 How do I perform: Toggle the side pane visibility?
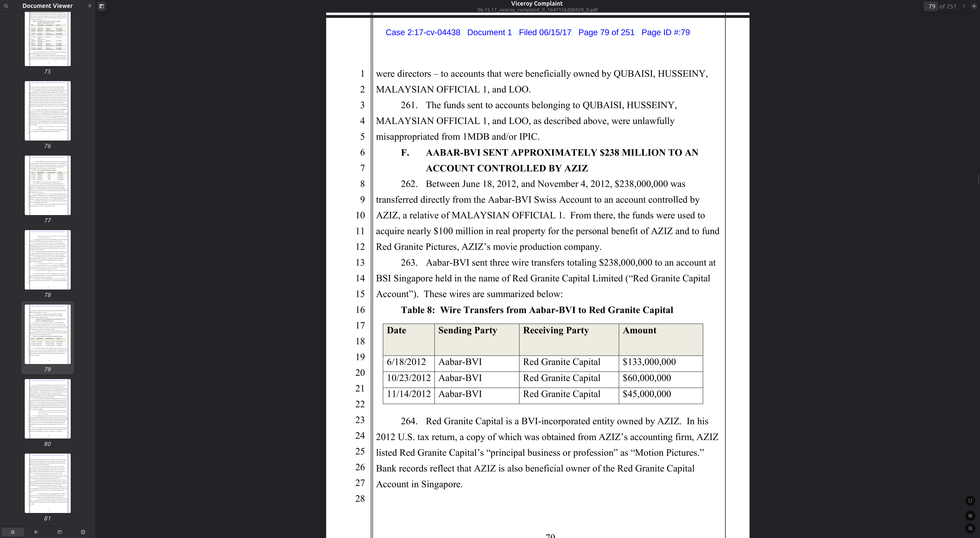101,6
